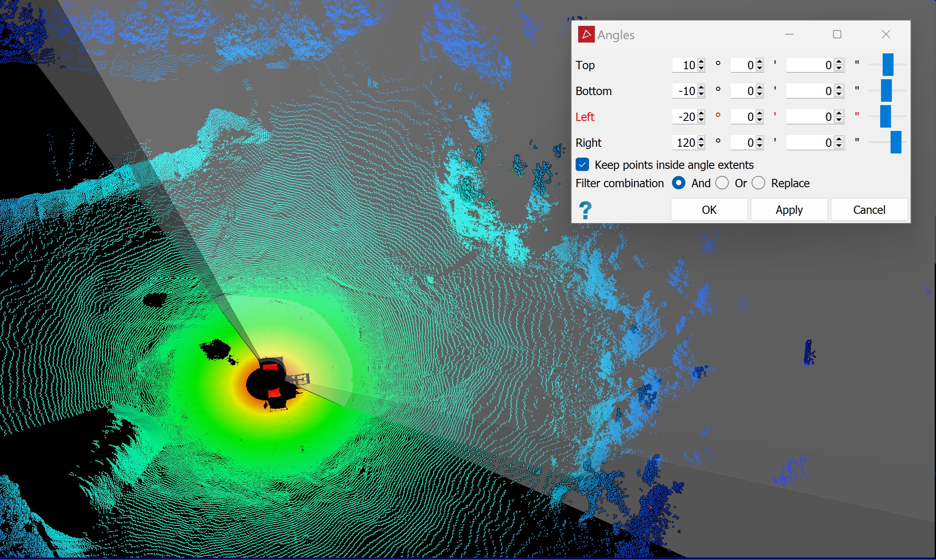Click the red Angles dialog app icon
936x560 pixels.
[586, 35]
